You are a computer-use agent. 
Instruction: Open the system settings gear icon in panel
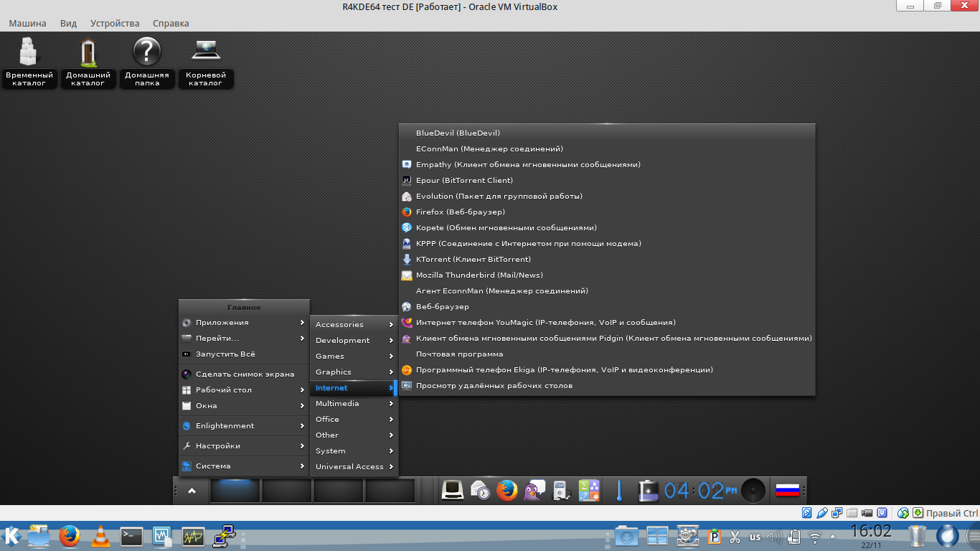(x=688, y=536)
